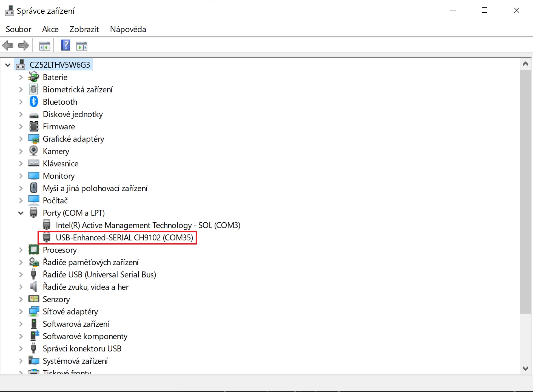Click the Biometrická zařízení fingerprint icon
This screenshot has height=392, width=533.
[34, 89]
